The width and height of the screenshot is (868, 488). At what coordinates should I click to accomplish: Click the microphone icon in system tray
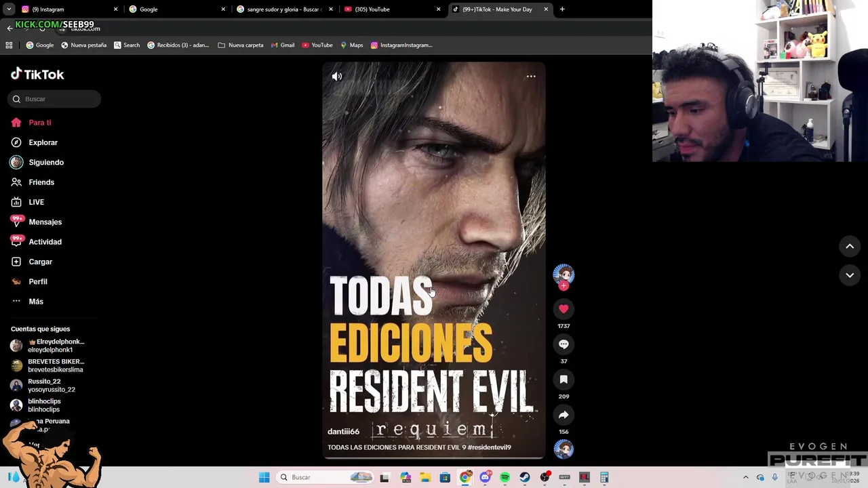774,477
